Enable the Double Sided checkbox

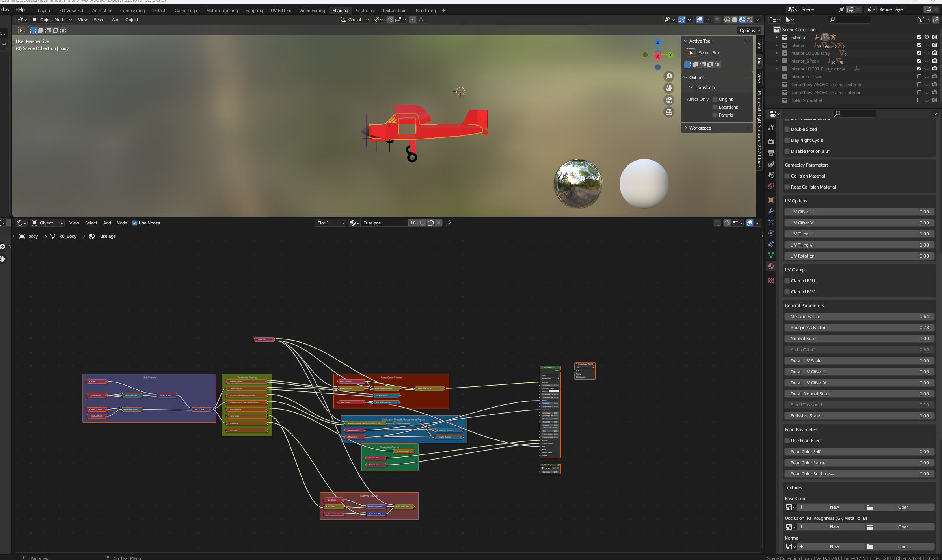787,129
